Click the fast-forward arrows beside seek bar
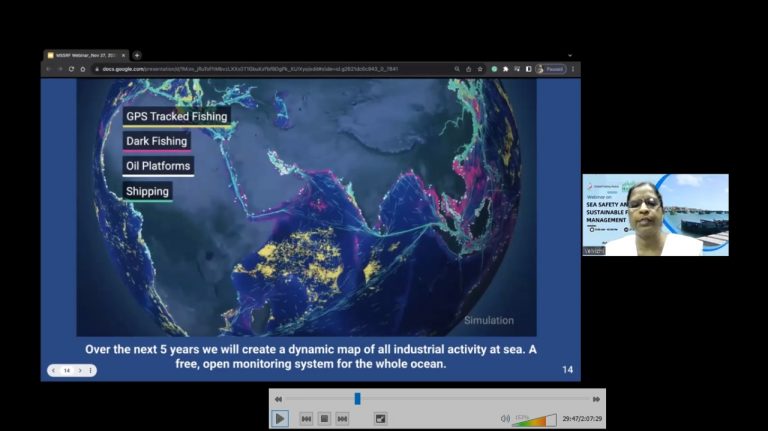Viewport: 768px width, 431px height. 596,399
